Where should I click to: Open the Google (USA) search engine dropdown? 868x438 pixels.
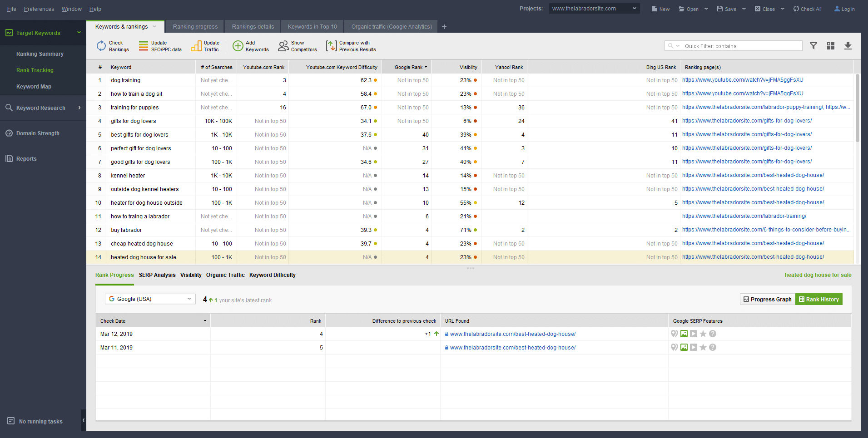point(150,299)
